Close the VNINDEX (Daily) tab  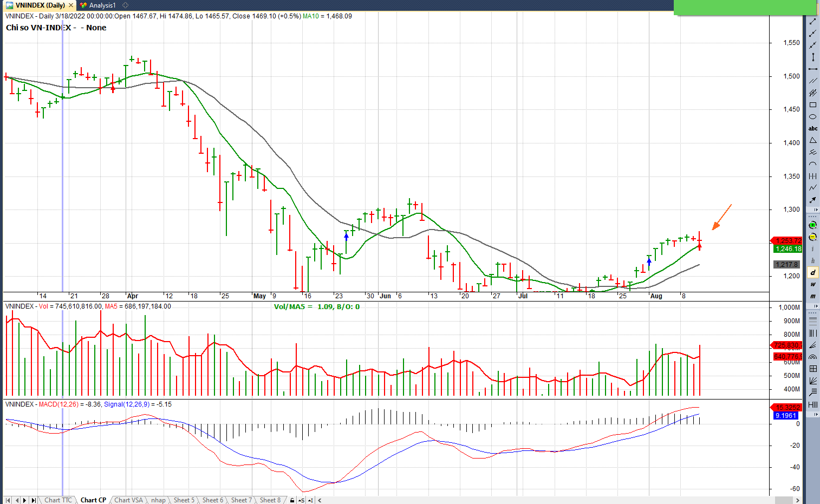coord(71,5)
